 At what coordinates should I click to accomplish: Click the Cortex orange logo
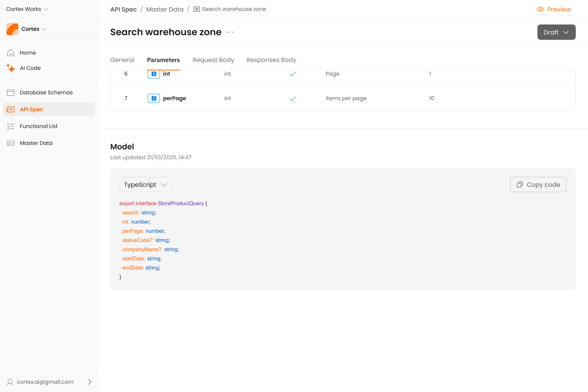pyautogui.click(x=12, y=29)
